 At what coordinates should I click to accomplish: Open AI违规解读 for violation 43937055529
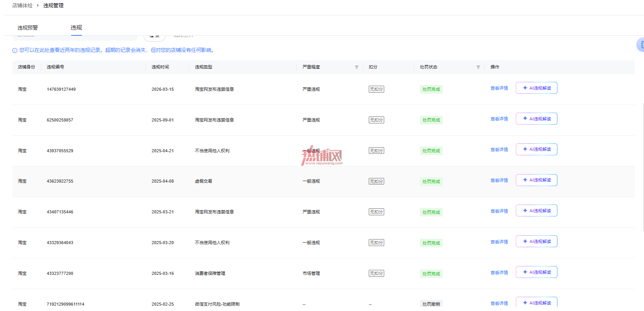pos(536,149)
